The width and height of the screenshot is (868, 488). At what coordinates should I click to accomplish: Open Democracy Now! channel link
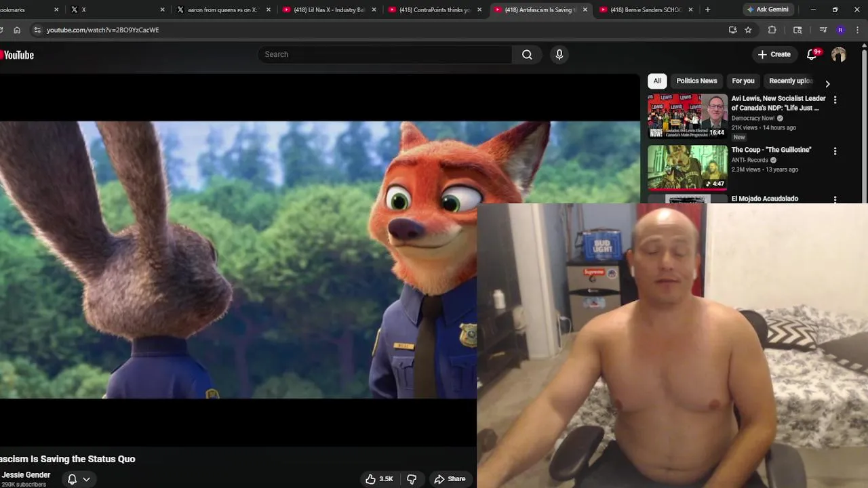pos(753,118)
